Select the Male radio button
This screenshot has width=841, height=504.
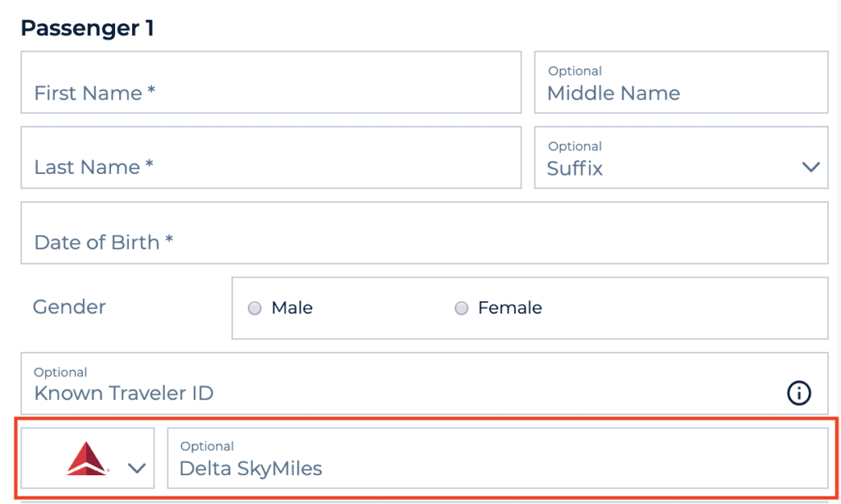coord(255,309)
